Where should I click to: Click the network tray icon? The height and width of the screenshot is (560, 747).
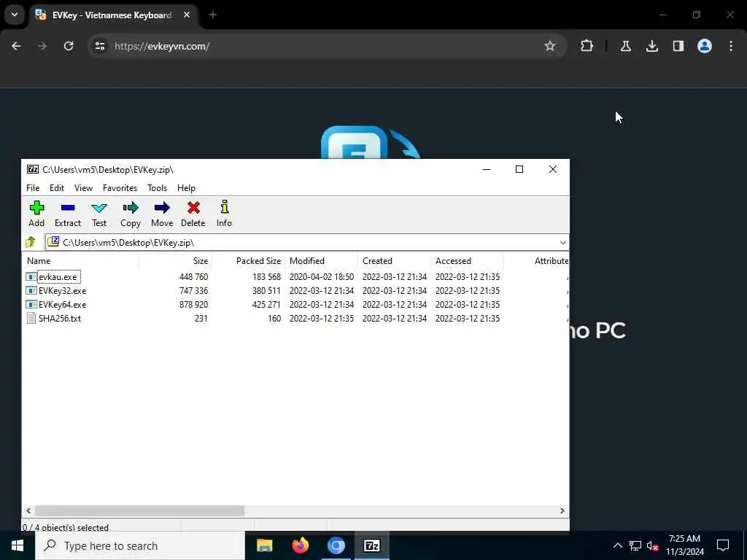click(635, 545)
